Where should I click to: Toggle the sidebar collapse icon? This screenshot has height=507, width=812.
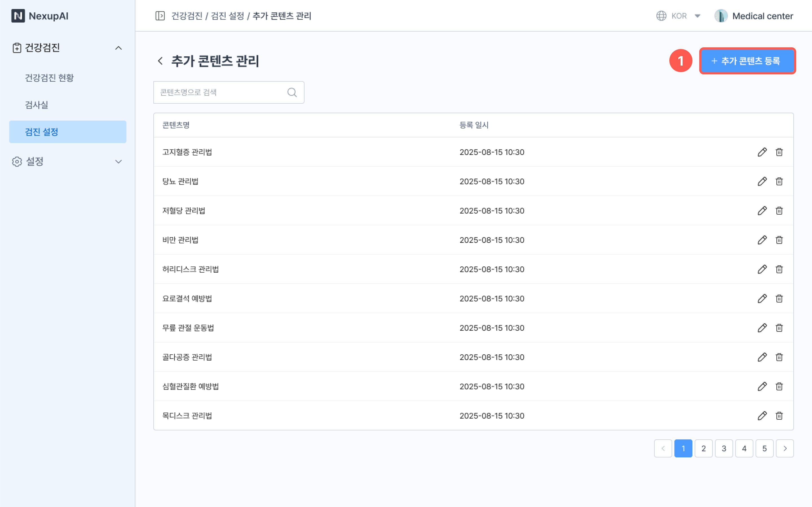160,16
